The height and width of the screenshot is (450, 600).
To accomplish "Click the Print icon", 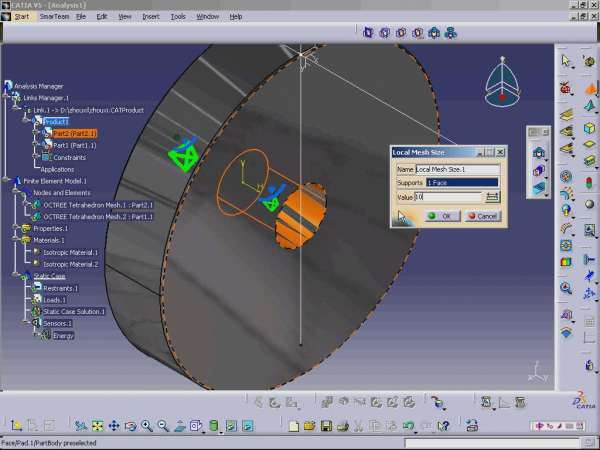I will coord(342,426).
